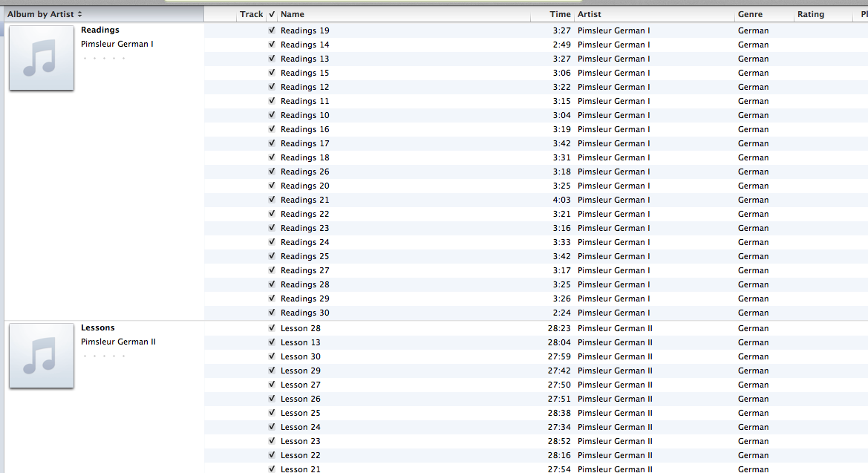Screen dimensions: 868x473
Task: Select the Readings 24 track name
Action: click(x=304, y=242)
